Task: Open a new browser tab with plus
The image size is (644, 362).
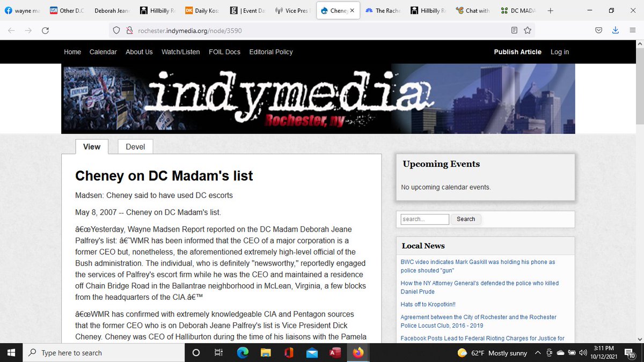Action: pyautogui.click(x=550, y=11)
